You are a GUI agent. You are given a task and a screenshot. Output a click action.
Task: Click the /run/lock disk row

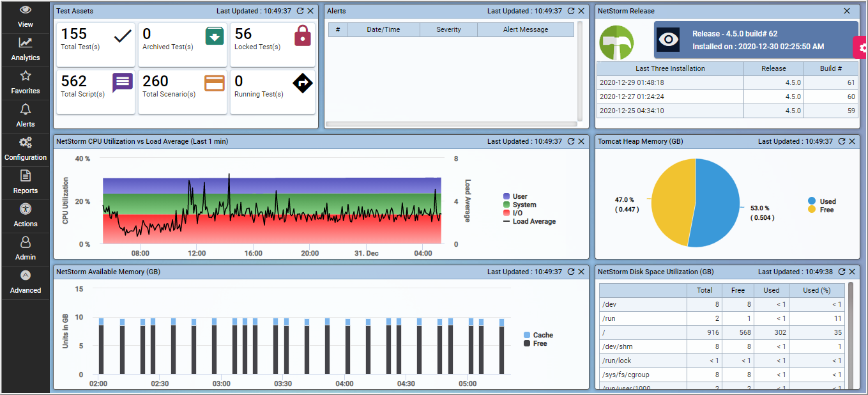point(721,360)
